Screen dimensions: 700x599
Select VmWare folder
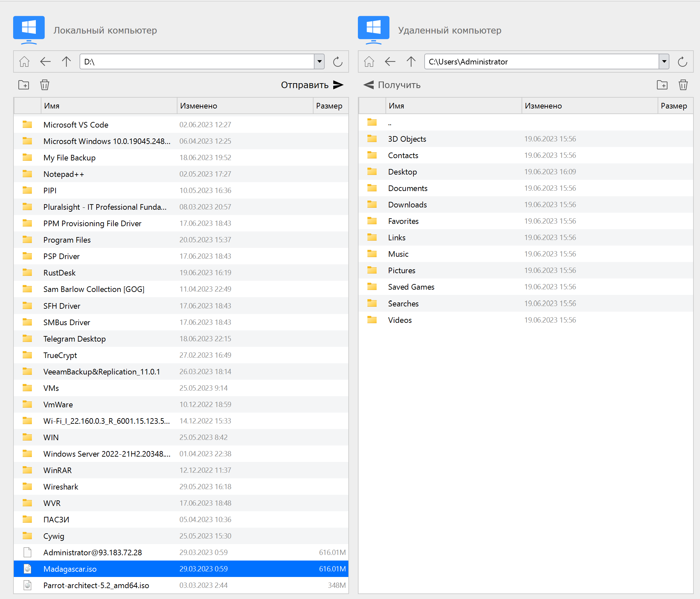coord(181,404)
